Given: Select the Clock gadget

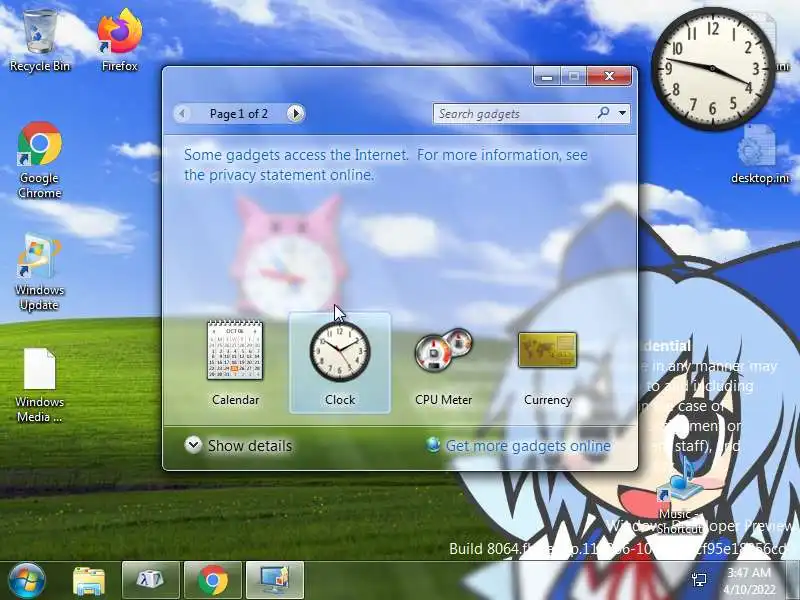Looking at the screenshot, I should click(x=340, y=363).
